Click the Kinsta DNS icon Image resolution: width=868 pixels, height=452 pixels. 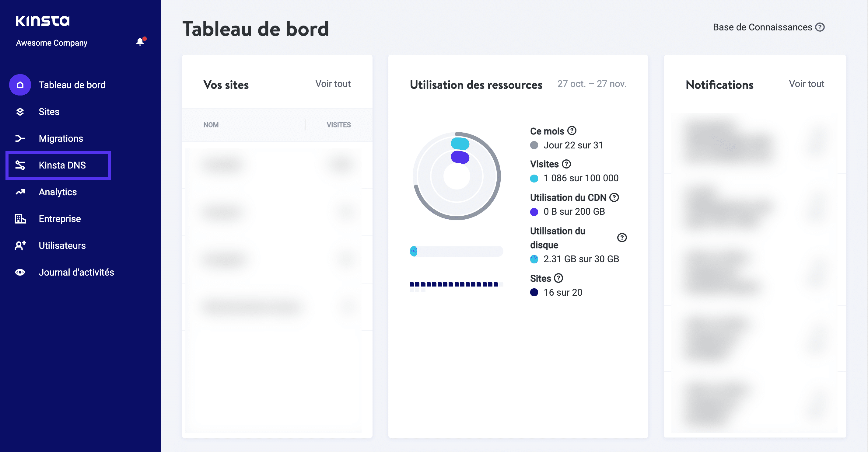click(x=20, y=165)
